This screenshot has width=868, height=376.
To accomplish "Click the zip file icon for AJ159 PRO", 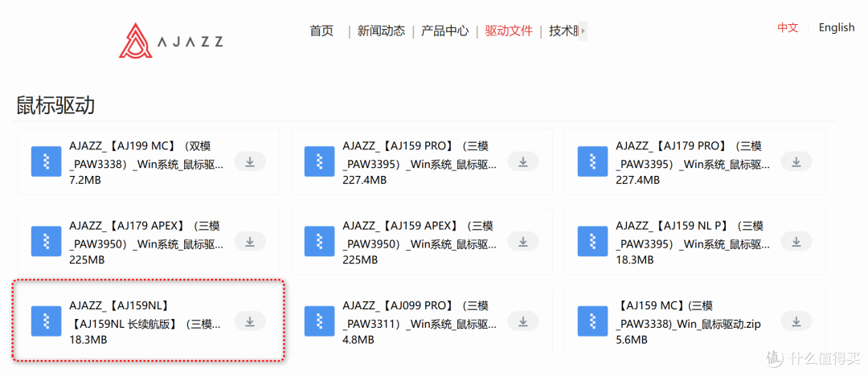I will 319,161.
